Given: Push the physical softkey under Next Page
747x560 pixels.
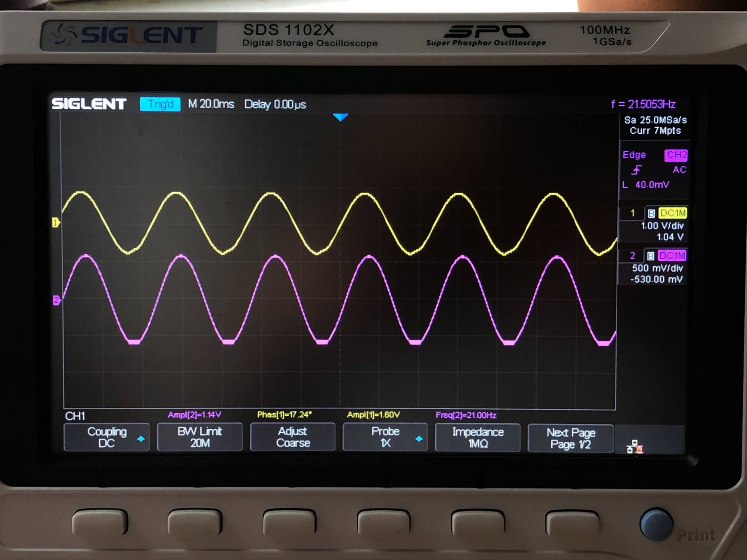Looking at the screenshot, I should pos(572,525).
